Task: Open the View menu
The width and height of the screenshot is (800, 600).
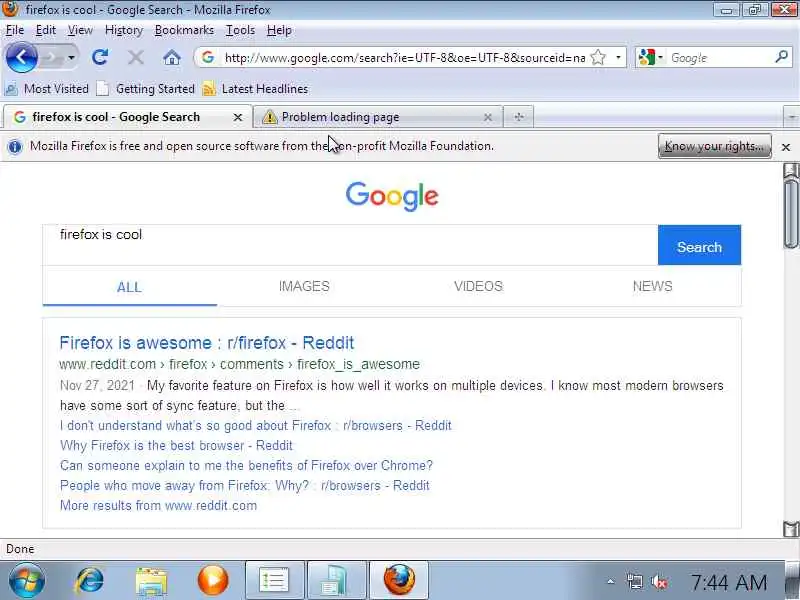Action: [x=80, y=30]
